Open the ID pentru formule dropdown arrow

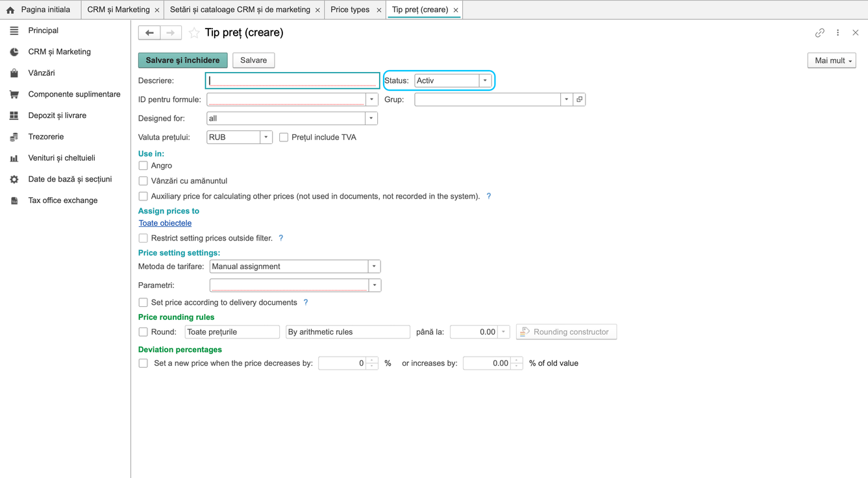pyautogui.click(x=372, y=99)
